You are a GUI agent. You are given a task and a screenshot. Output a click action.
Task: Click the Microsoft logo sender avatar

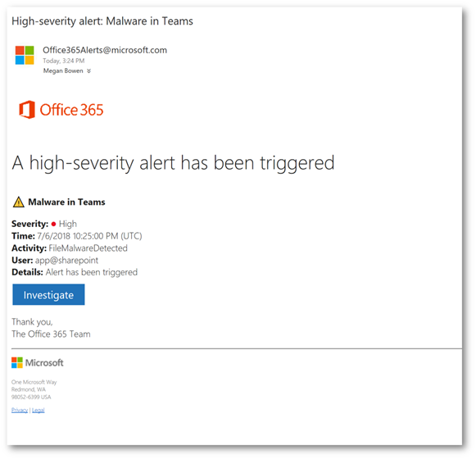click(x=25, y=55)
